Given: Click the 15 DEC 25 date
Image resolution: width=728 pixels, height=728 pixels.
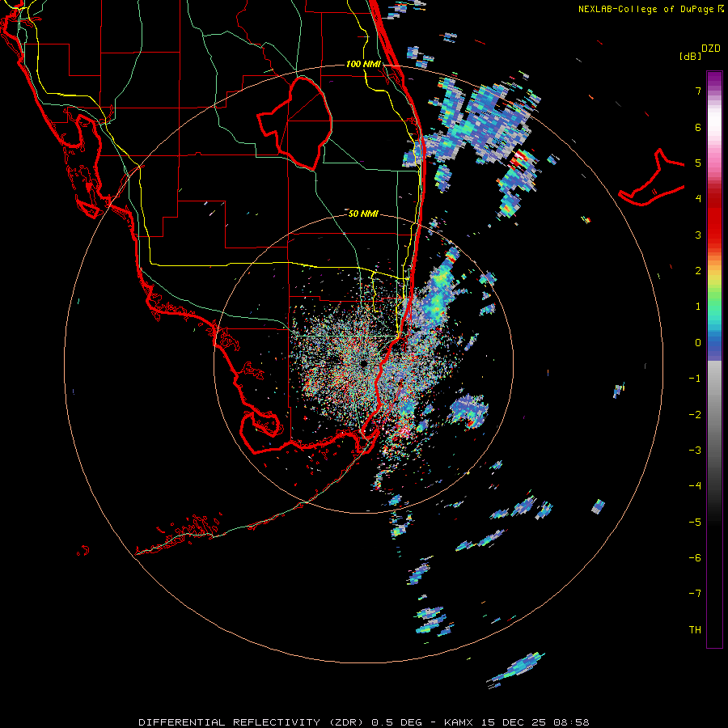Looking at the screenshot, I should pos(514,722).
